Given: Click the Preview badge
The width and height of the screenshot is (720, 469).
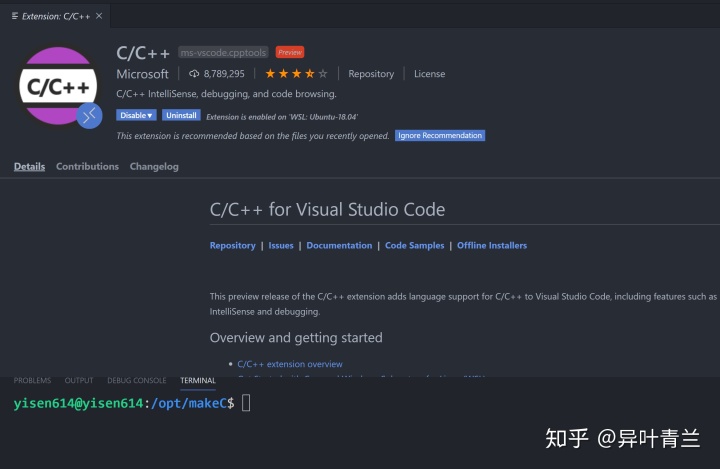Looking at the screenshot, I should [290, 52].
